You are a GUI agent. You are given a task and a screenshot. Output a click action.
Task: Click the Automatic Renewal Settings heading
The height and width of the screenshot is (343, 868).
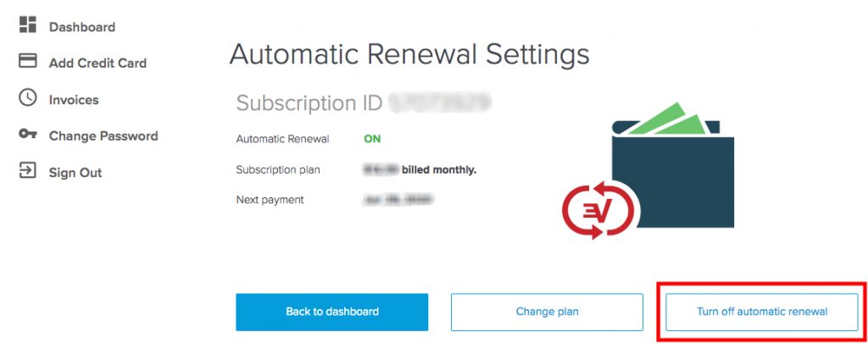pos(409,55)
